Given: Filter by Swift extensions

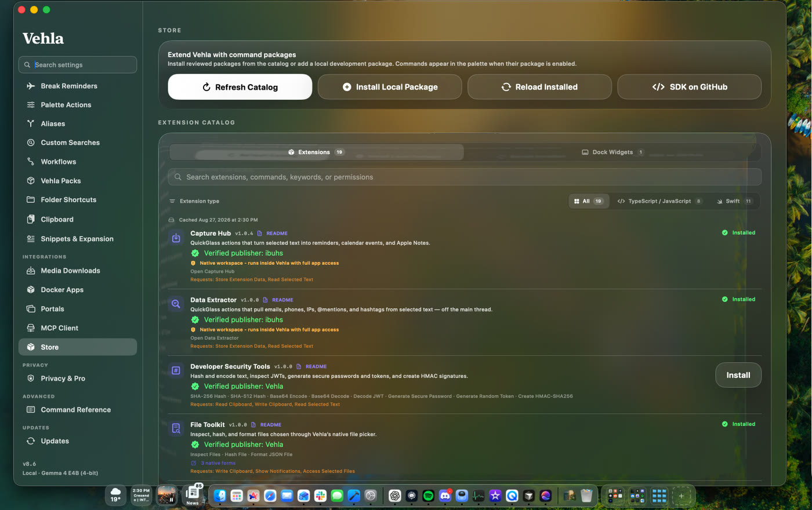Looking at the screenshot, I should [734, 201].
